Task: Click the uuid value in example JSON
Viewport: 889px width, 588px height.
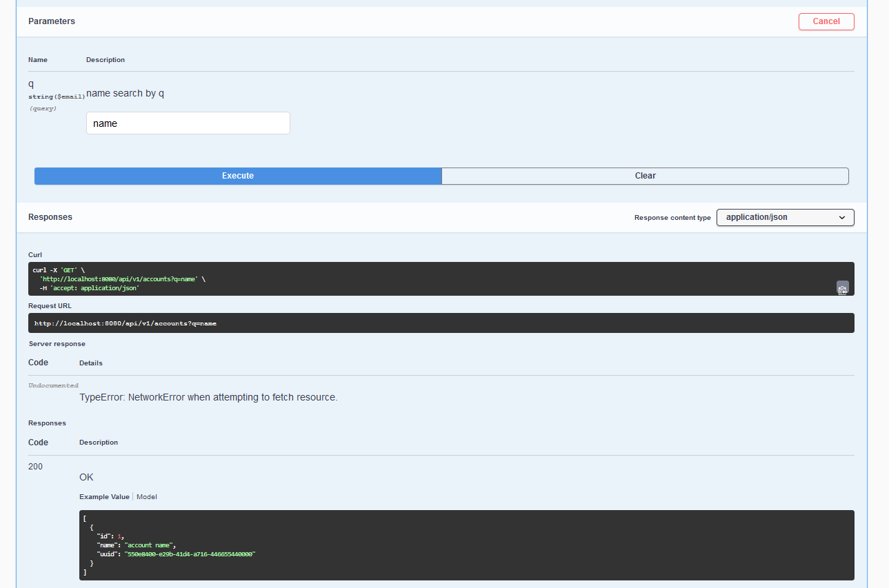Action: [190, 554]
